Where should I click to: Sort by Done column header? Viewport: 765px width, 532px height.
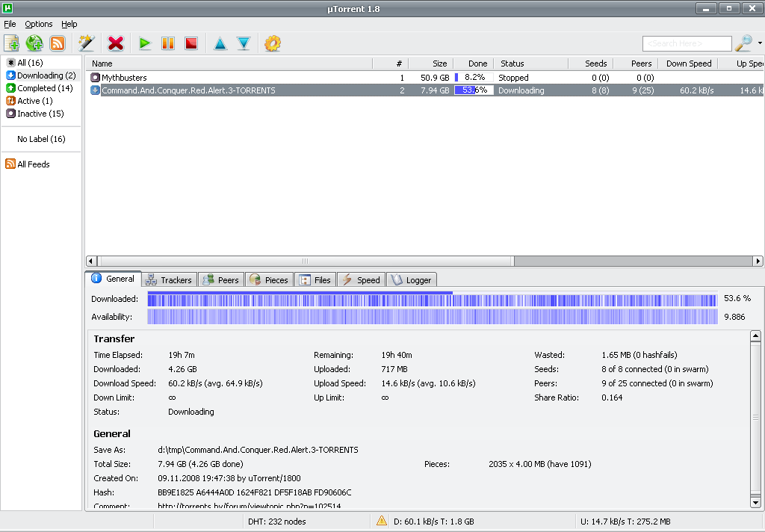(x=474, y=64)
